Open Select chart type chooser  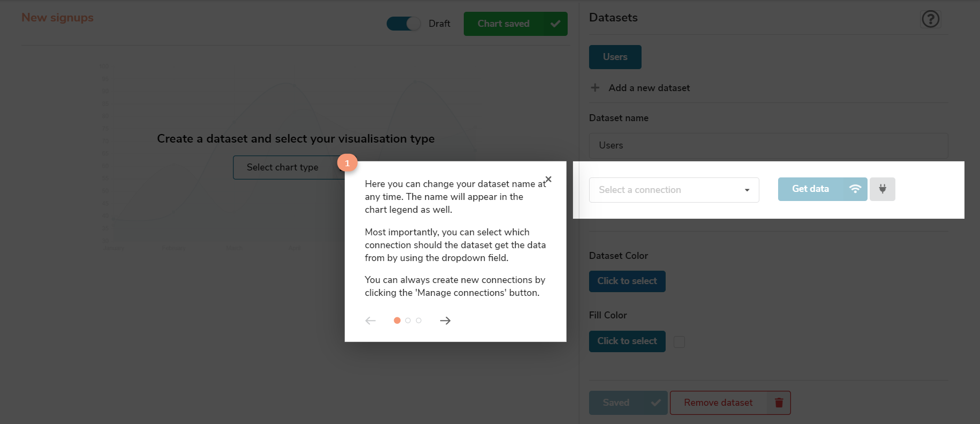pyautogui.click(x=283, y=167)
